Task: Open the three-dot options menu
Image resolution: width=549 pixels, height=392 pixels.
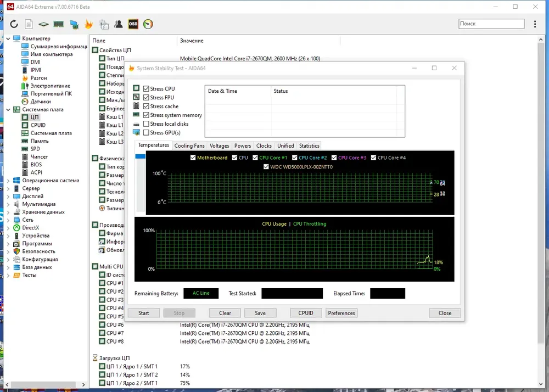Action: (535, 24)
